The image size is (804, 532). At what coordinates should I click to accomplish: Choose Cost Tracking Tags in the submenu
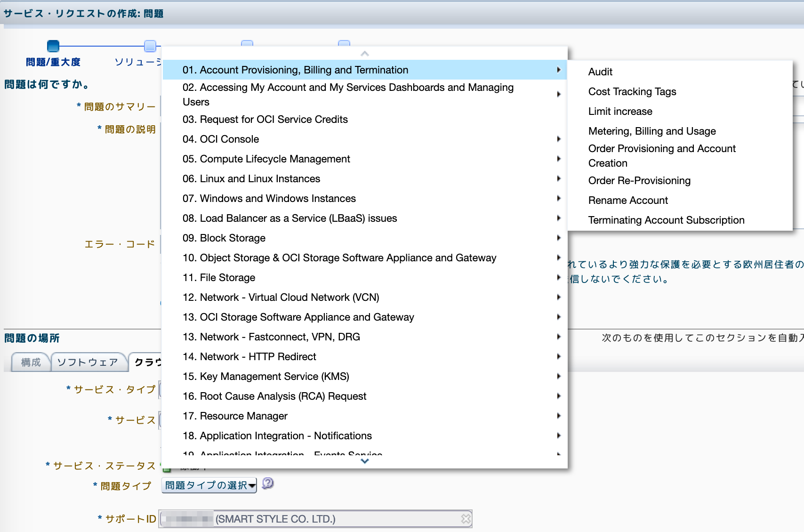(680, 91)
